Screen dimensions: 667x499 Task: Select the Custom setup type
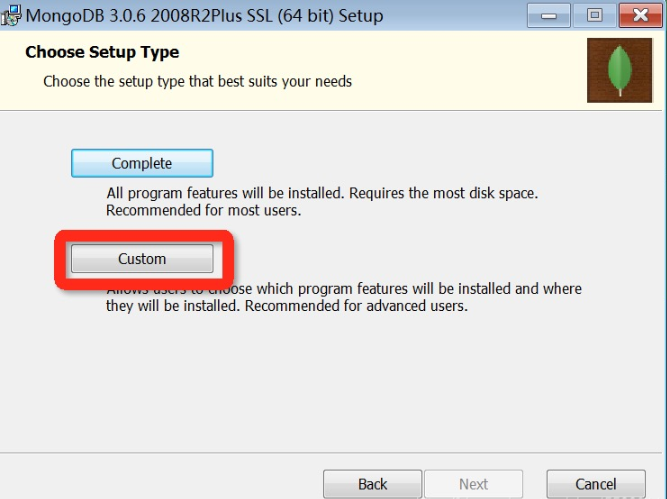142,259
